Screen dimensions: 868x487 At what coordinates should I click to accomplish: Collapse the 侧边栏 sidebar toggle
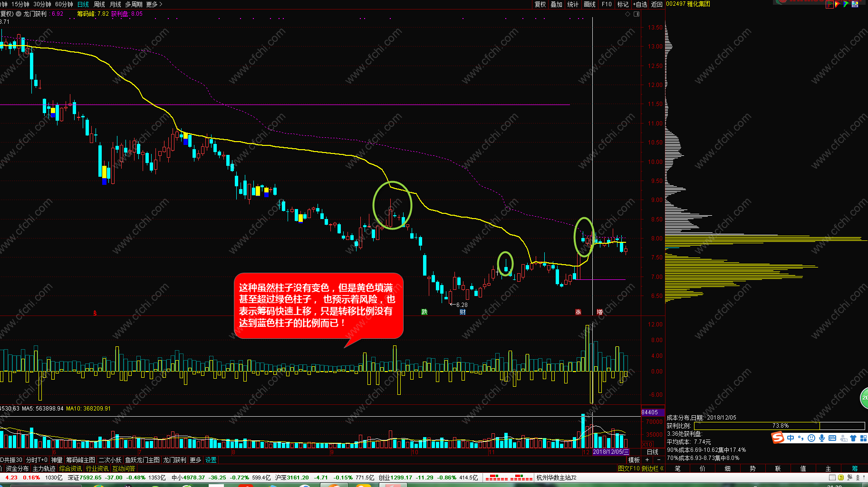pos(653,468)
